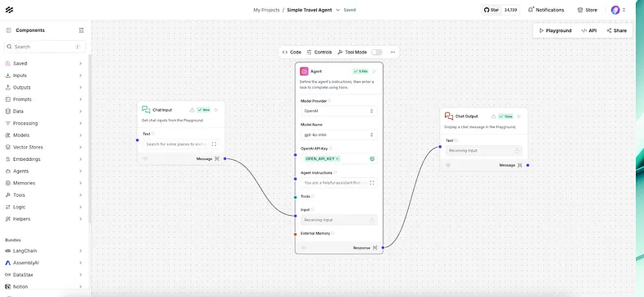The image size is (644, 297).
Task: Click the Share button
Action: coord(617,30)
